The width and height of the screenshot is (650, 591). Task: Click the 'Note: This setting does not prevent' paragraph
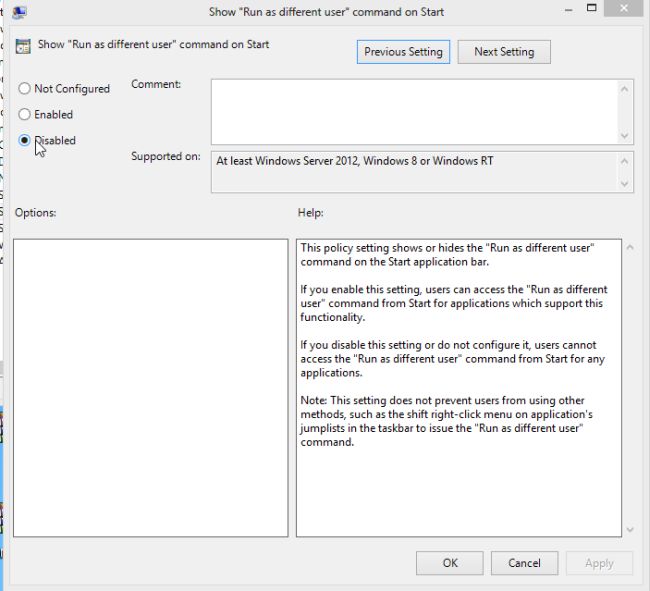coord(446,421)
